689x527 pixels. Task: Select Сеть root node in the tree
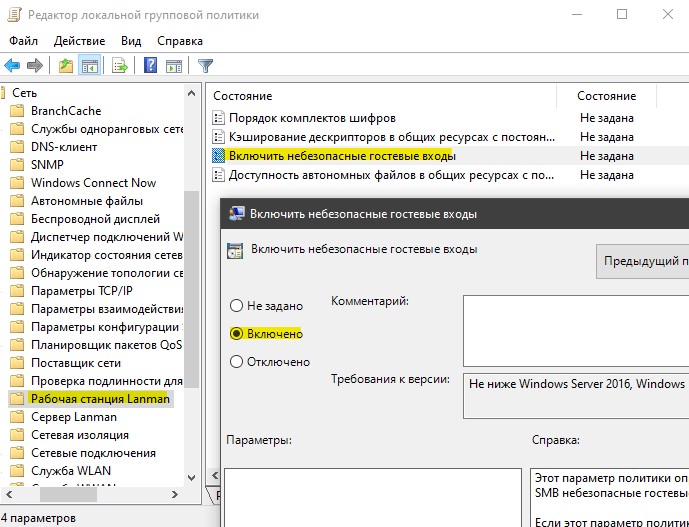pyautogui.click(x=25, y=93)
